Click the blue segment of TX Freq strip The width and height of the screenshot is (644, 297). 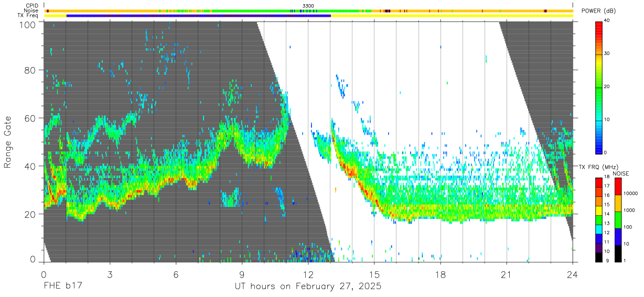[x=199, y=16]
